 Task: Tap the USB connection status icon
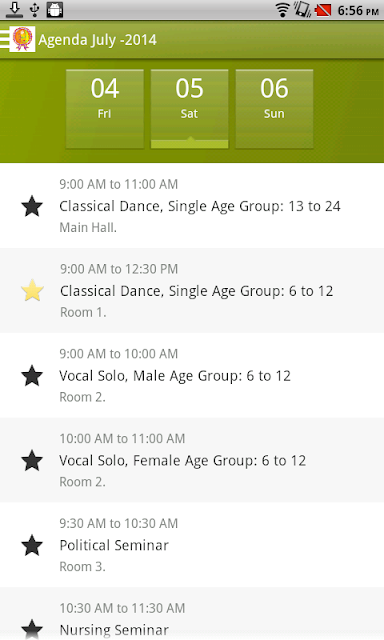pos(35,10)
